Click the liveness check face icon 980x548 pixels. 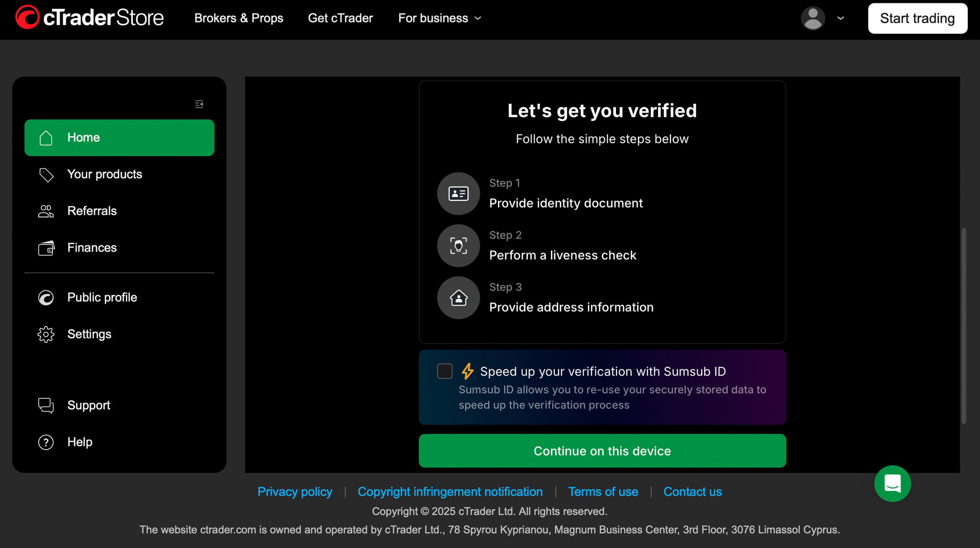[x=458, y=246]
